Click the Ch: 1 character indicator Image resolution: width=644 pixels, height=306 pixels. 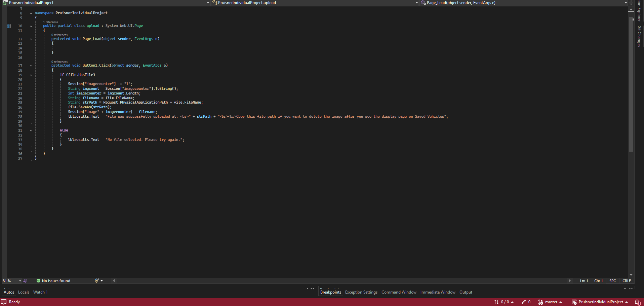(x=598, y=281)
